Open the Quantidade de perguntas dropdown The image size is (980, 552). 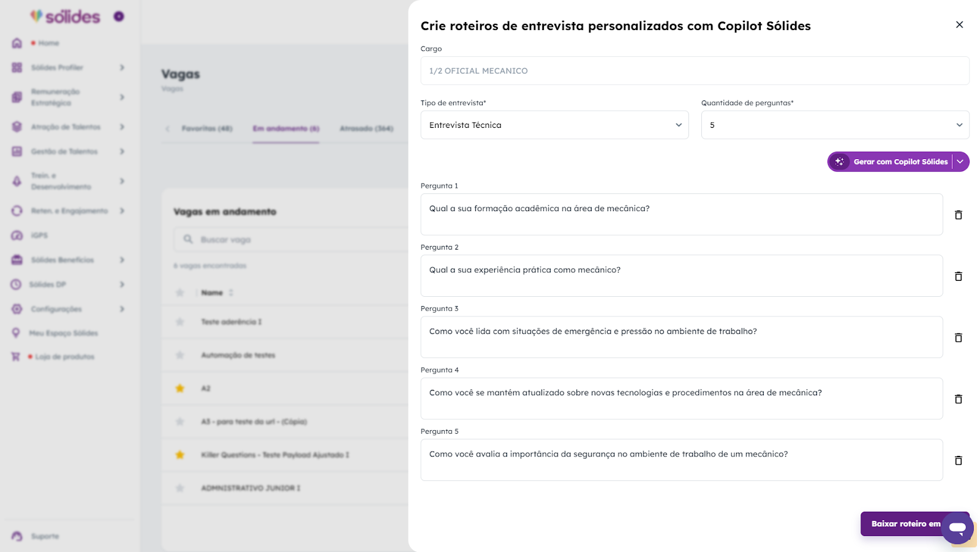[835, 125]
